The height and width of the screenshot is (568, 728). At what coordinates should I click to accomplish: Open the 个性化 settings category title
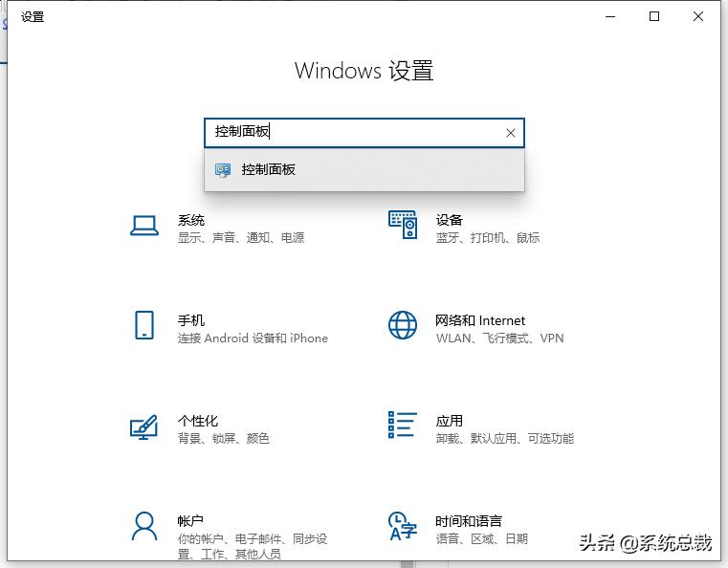(198, 421)
